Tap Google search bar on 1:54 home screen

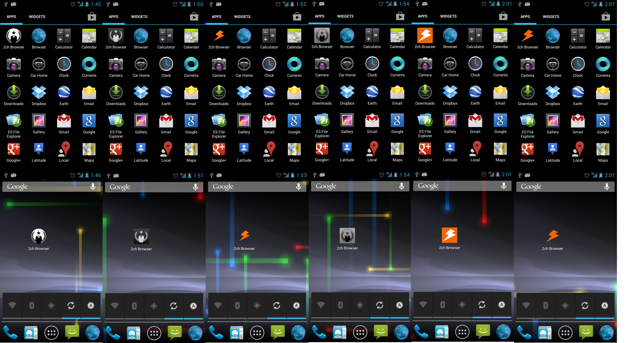pos(360,186)
